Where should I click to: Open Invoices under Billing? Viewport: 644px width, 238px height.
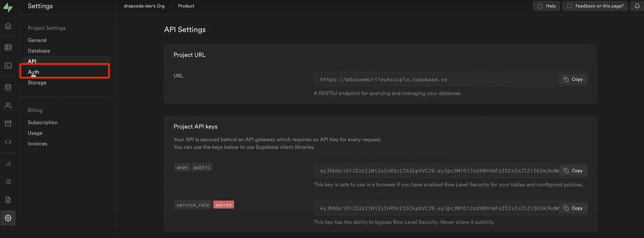coord(37,144)
